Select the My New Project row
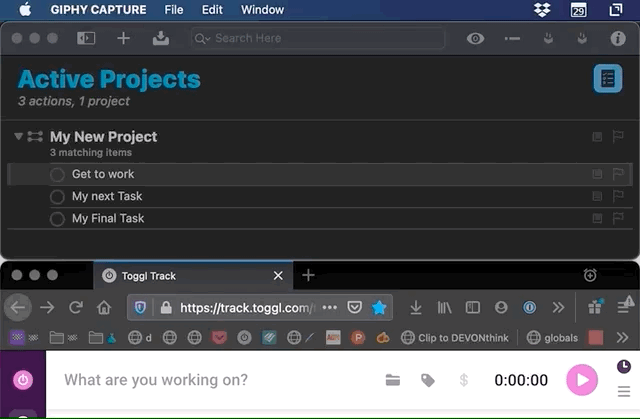Image resolution: width=640 pixels, height=419 pixels. tap(320, 143)
